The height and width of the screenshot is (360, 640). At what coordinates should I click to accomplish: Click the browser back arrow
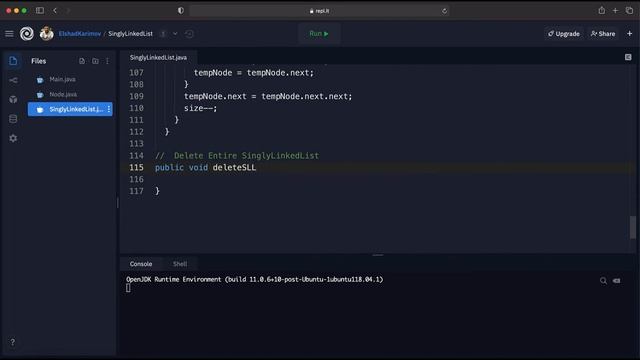[x=55, y=11]
